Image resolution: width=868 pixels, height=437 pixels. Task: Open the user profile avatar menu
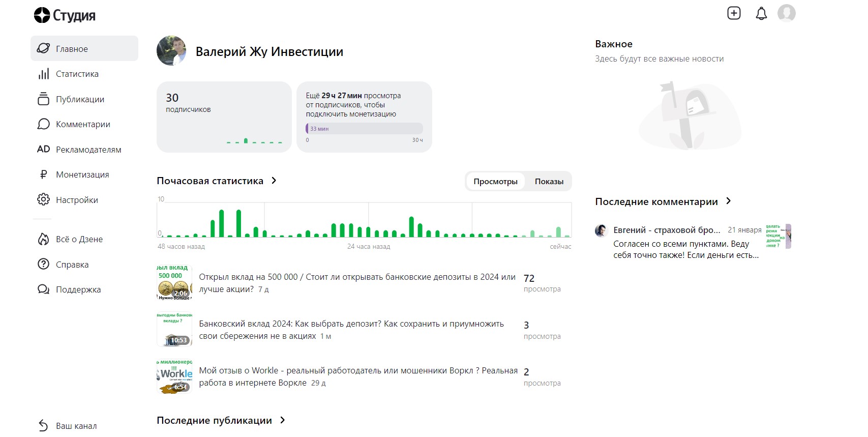click(x=786, y=13)
